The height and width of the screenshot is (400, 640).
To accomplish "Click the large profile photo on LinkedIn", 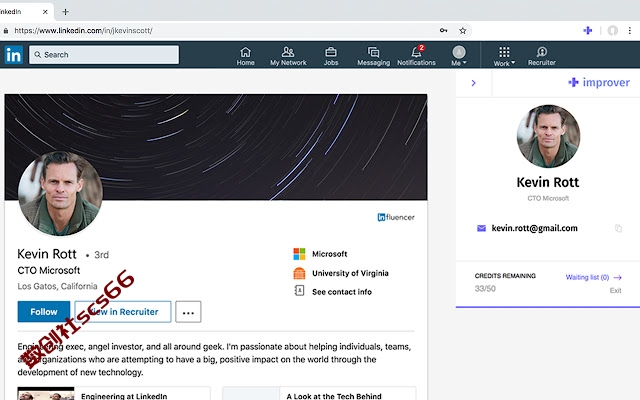I will [x=60, y=193].
